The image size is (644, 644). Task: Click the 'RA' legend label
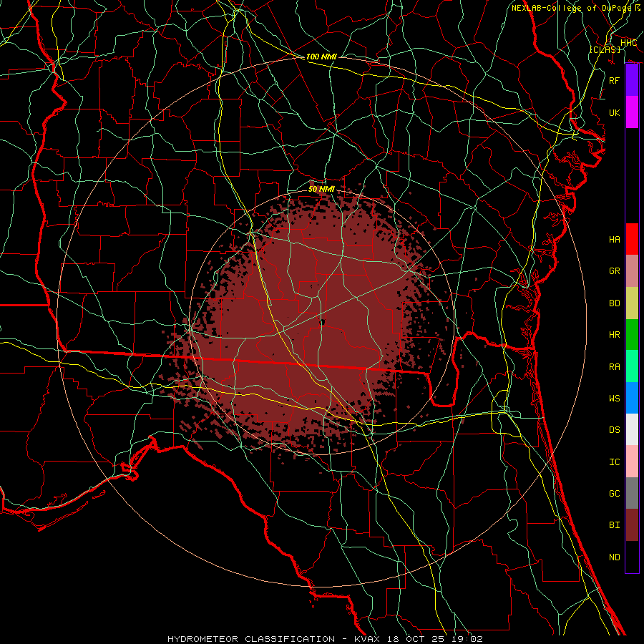click(614, 367)
